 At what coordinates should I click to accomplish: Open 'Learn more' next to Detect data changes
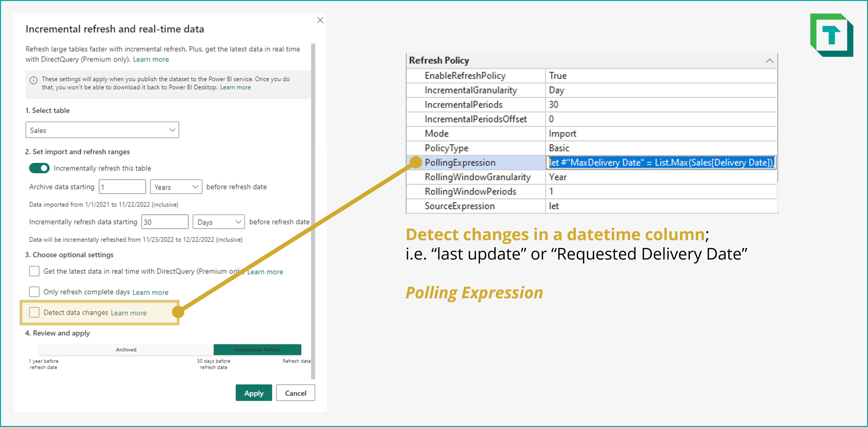128,313
